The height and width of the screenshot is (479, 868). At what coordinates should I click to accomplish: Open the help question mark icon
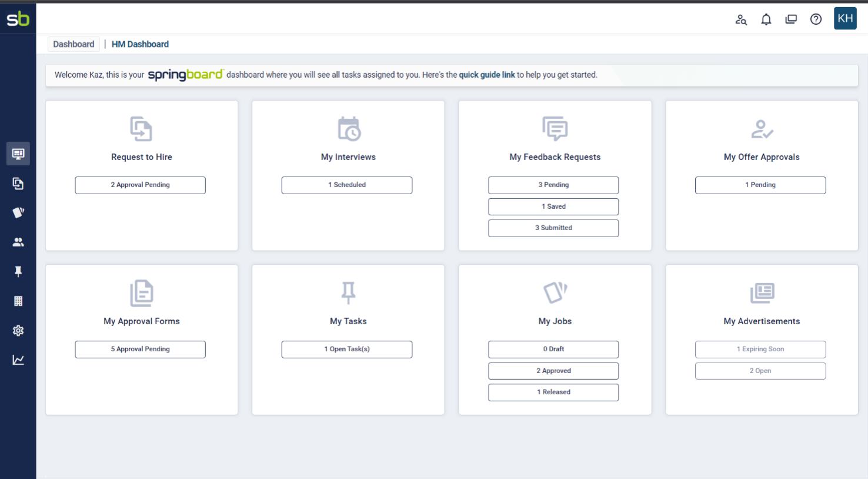(x=816, y=19)
